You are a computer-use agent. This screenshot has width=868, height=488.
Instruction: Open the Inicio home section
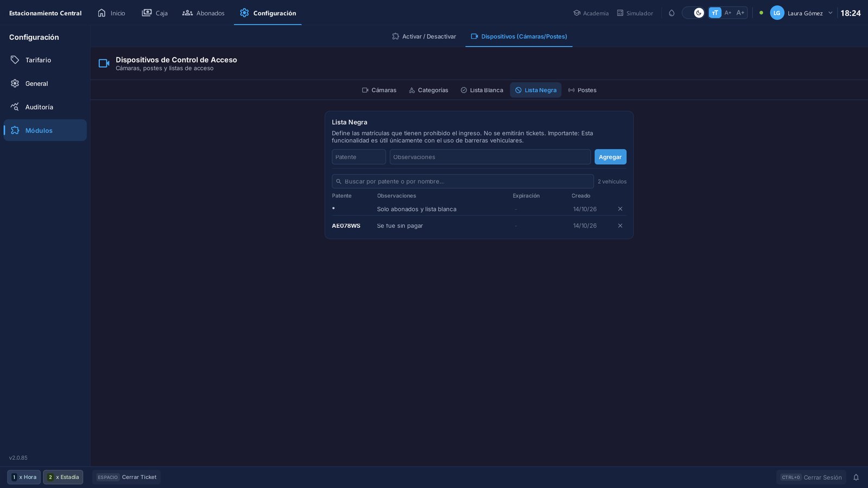[x=111, y=13]
